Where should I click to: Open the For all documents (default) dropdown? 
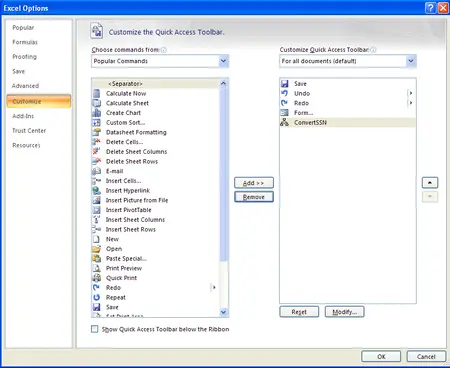click(x=411, y=61)
